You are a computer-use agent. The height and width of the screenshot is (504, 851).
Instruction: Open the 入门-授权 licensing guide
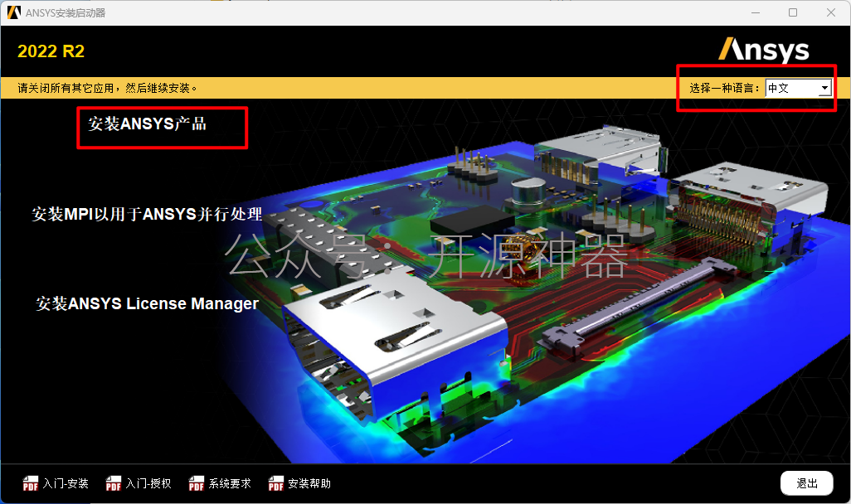[148, 483]
